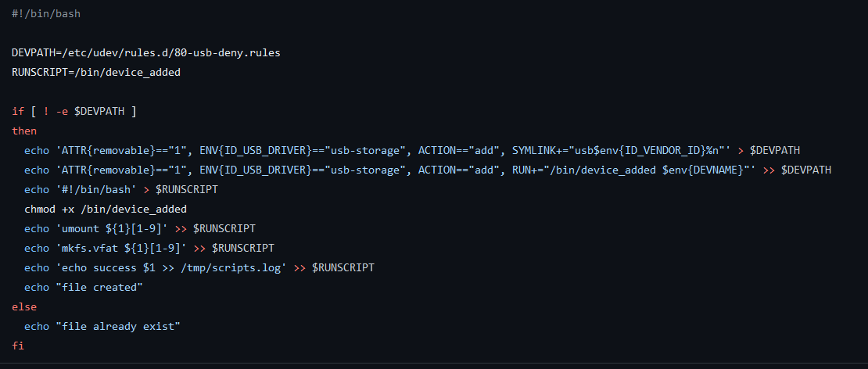Click the chmod +x command line
Screen dimensions: 868x369
(x=106, y=209)
